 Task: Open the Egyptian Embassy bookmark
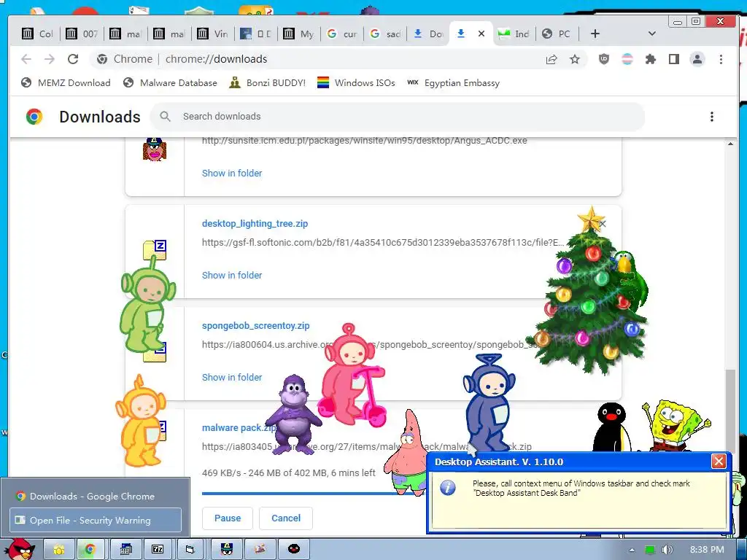coord(453,83)
